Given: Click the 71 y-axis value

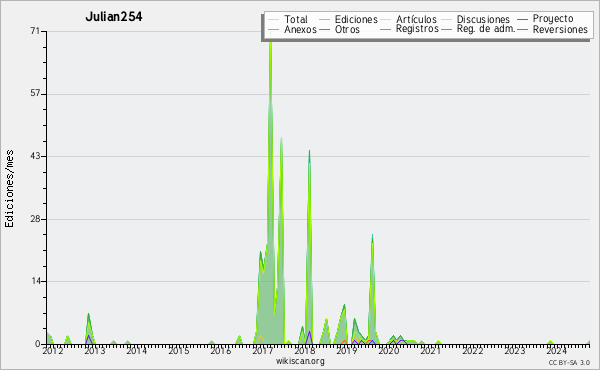Looking at the screenshot, I should coord(35,31).
